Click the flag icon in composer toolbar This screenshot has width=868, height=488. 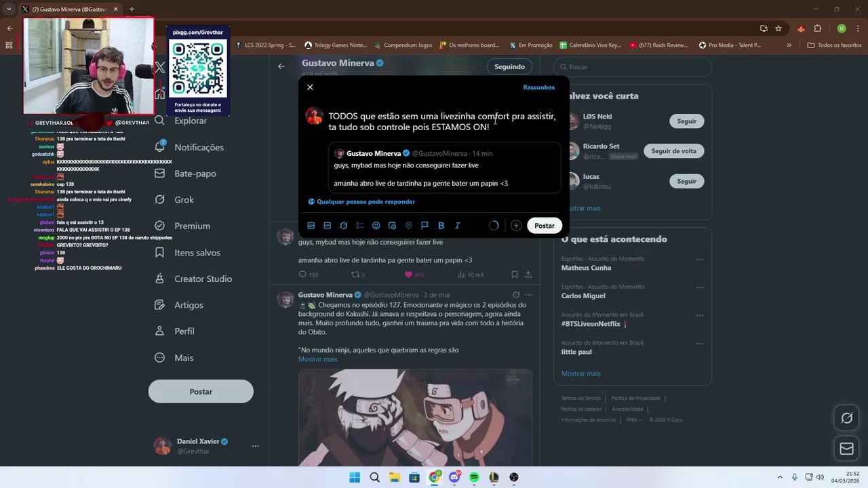425,226
